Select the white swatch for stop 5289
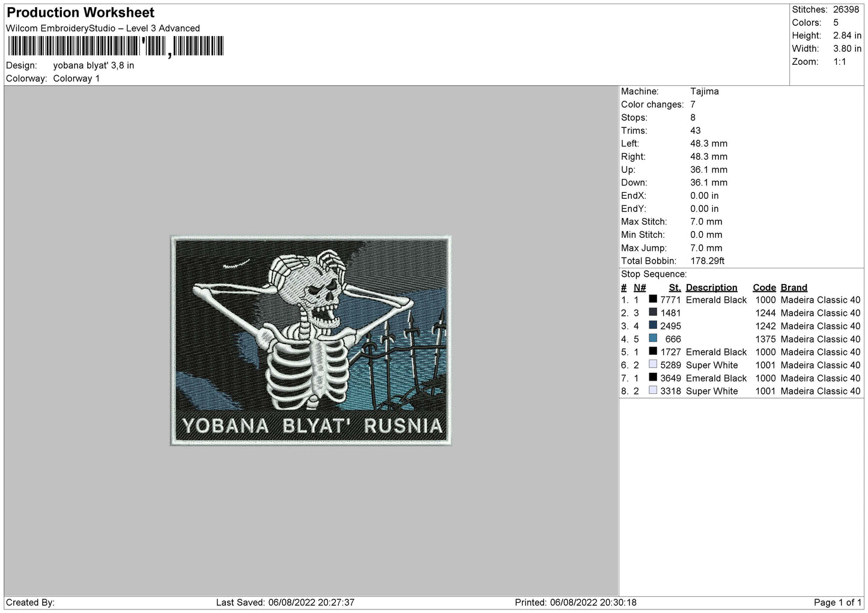 pos(653,364)
